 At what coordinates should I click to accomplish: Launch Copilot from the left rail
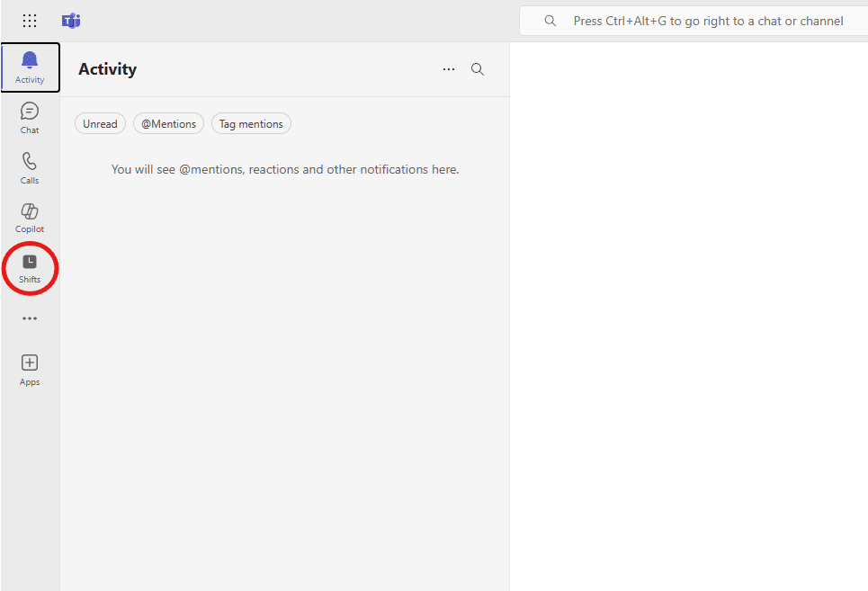coord(30,217)
